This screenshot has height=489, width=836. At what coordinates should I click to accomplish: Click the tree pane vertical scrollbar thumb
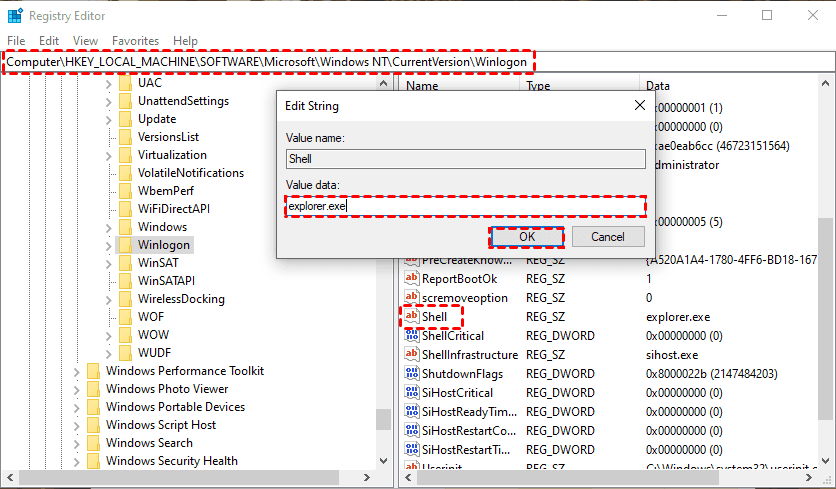tap(383, 419)
